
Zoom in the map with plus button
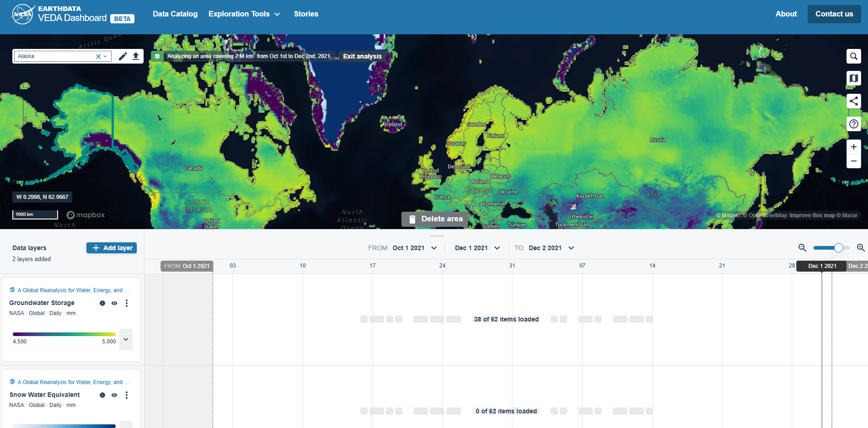pyautogui.click(x=853, y=147)
